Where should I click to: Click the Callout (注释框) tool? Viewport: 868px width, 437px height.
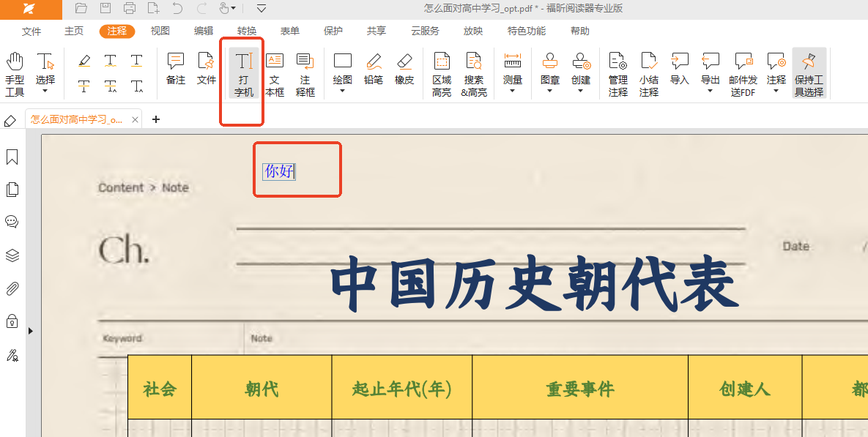tap(305, 74)
